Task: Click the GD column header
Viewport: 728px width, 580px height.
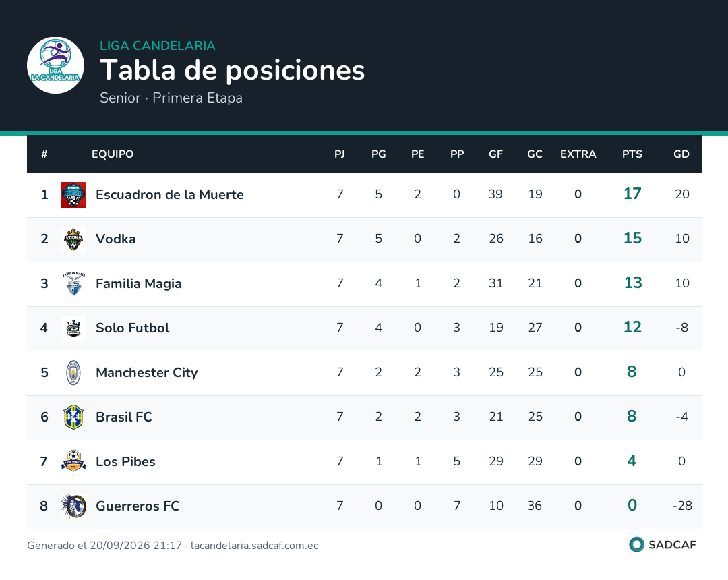Action: [681, 154]
